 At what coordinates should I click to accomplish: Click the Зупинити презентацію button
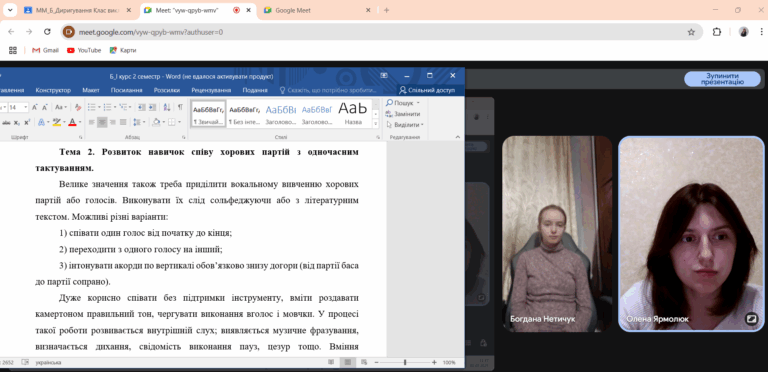pos(722,79)
